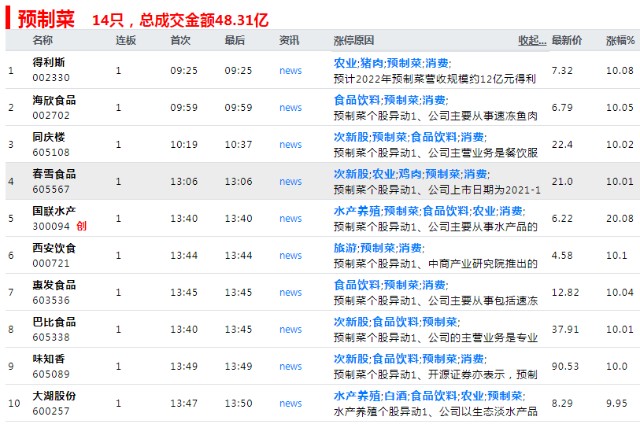Open news link for 西安饮食
640x424 pixels.
click(x=290, y=255)
